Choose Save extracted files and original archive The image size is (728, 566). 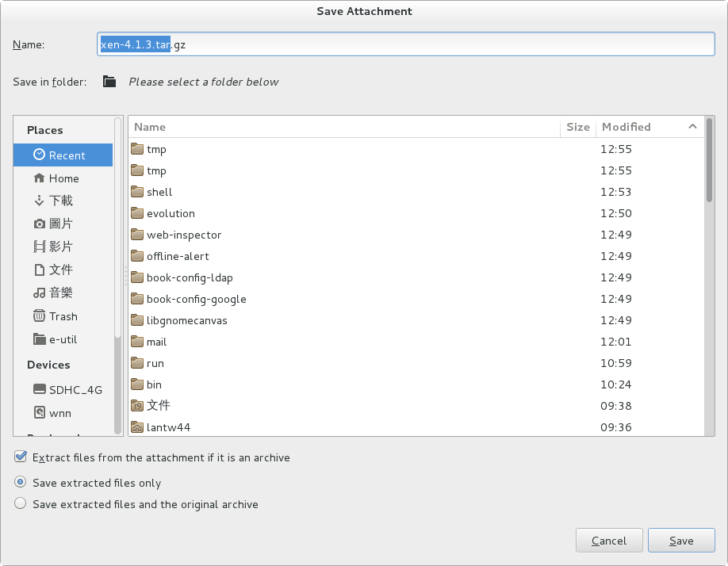point(20,503)
